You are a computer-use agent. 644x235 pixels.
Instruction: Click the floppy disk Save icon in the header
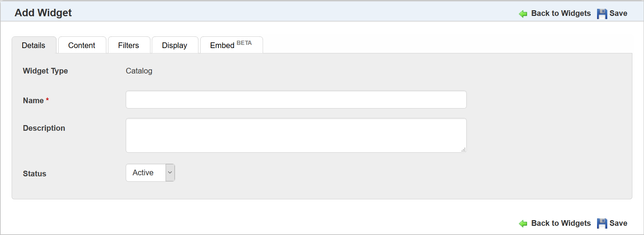pos(602,14)
